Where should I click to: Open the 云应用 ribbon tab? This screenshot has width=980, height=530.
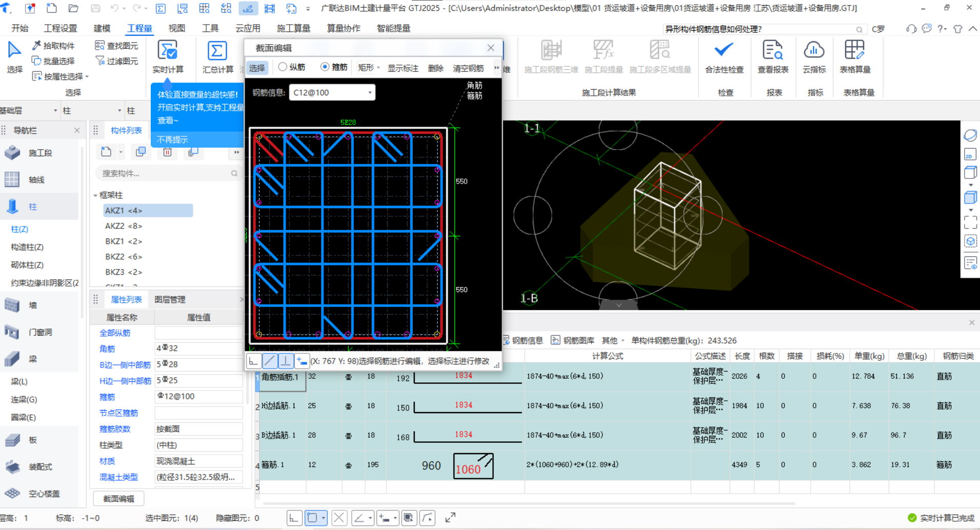click(248, 28)
